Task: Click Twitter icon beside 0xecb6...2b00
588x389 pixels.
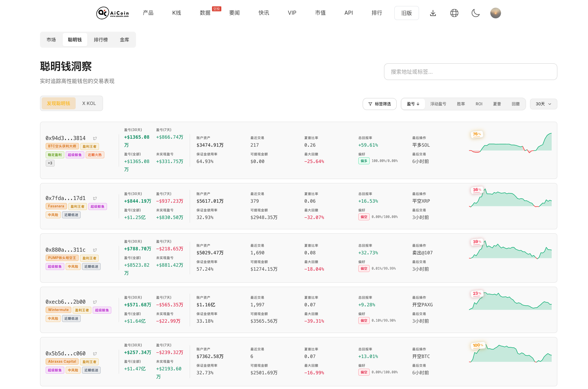Action: click(x=95, y=302)
